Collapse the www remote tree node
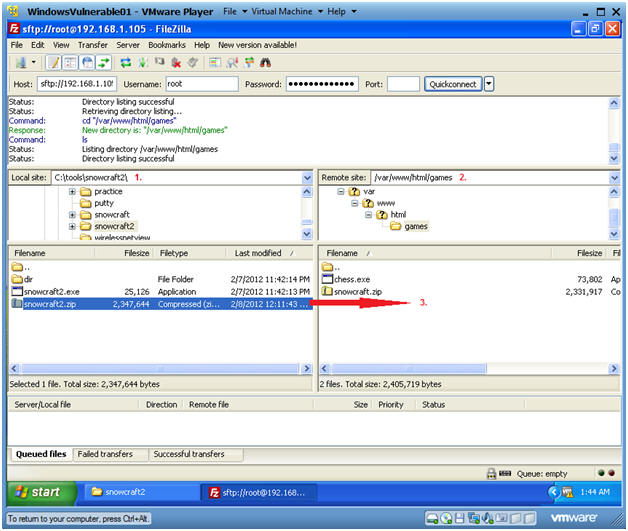 coord(354,203)
